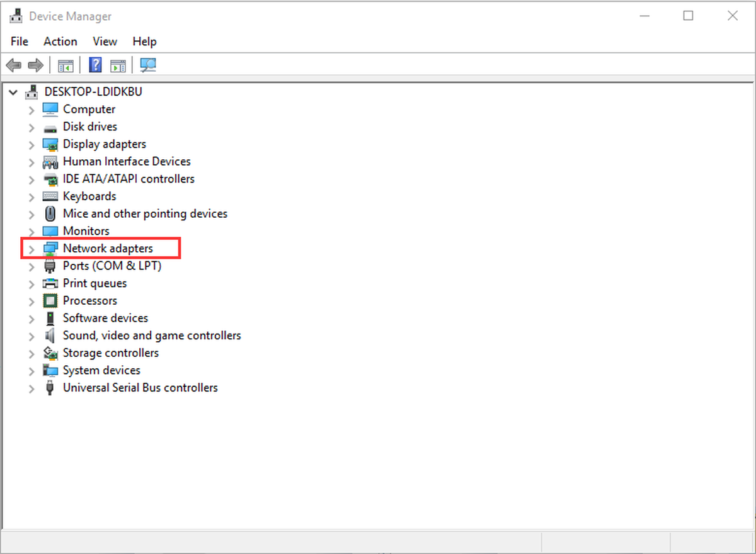Expand the Computer category arrow
Viewport: 756px width, 554px height.
coord(31,110)
